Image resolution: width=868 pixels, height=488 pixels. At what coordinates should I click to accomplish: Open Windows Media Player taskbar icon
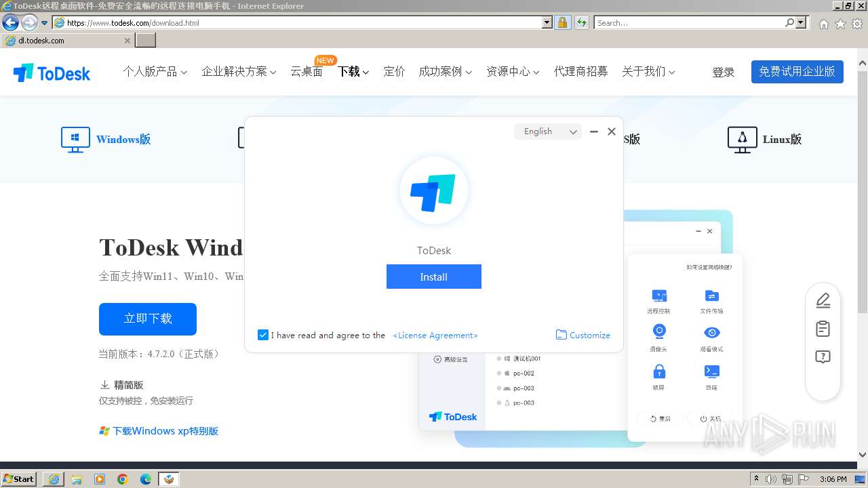pos(100,479)
